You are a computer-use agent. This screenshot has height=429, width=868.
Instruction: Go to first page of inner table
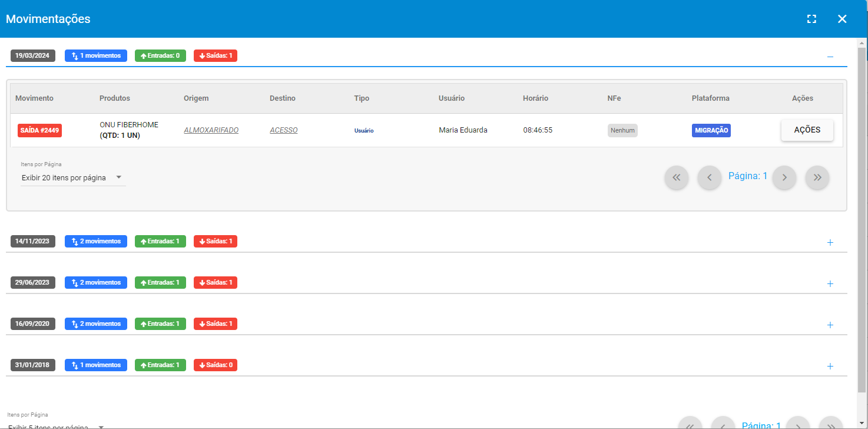(x=677, y=177)
